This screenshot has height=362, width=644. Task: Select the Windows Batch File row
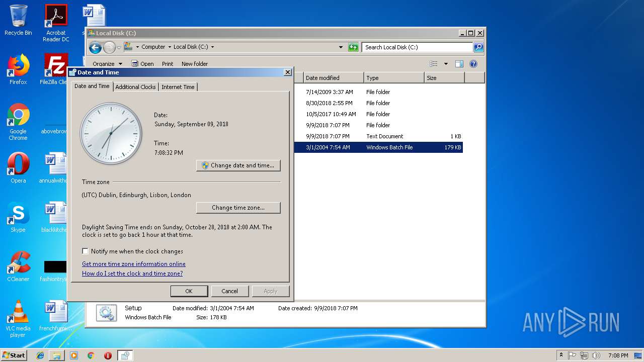(x=378, y=147)
